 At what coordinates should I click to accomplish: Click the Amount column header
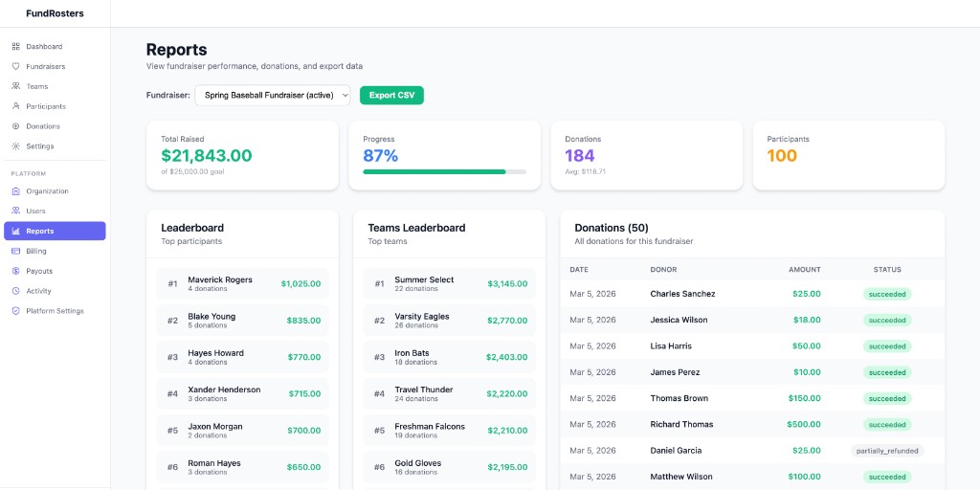pyautogui.click(x=804, y=270)
